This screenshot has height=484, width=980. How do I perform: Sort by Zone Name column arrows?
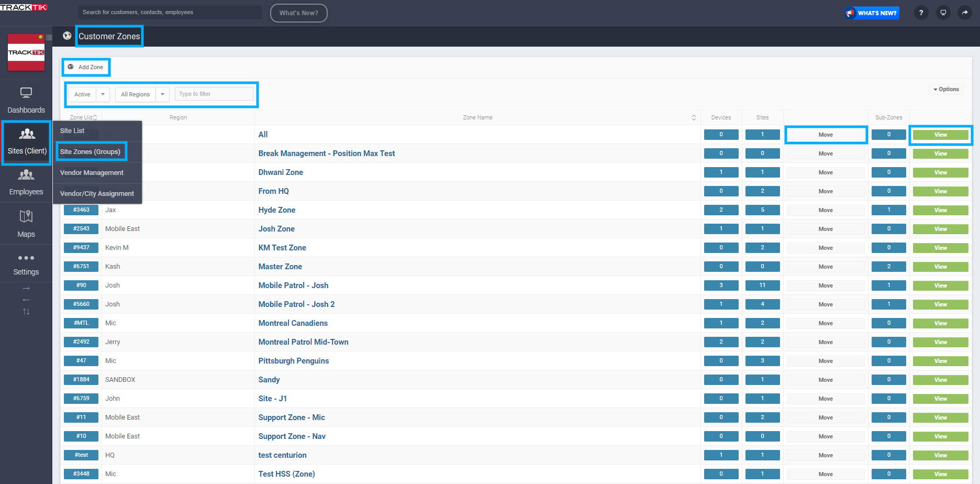pos(694,117)
